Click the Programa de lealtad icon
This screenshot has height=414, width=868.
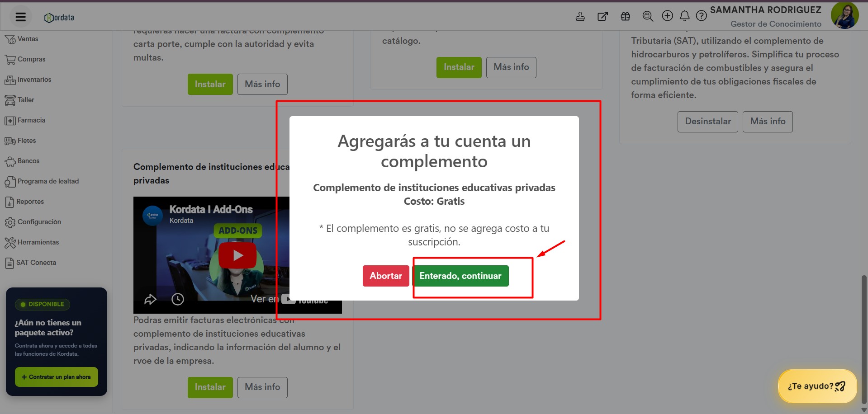10,182
